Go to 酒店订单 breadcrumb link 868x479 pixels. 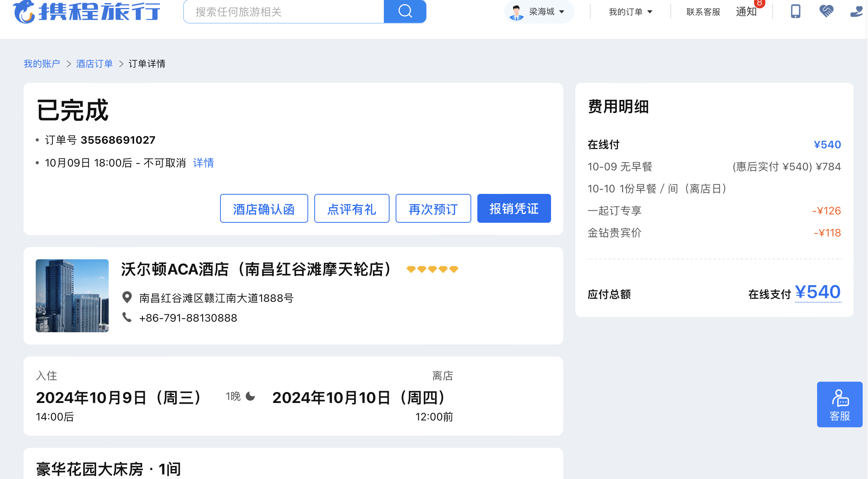coord(94,63)
